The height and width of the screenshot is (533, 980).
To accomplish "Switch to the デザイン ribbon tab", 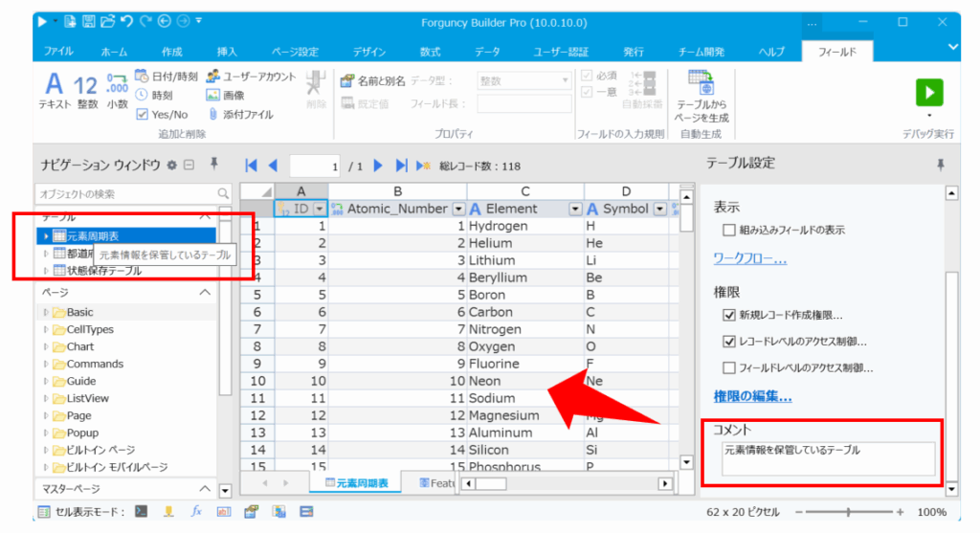I will (x=368, y=52).
